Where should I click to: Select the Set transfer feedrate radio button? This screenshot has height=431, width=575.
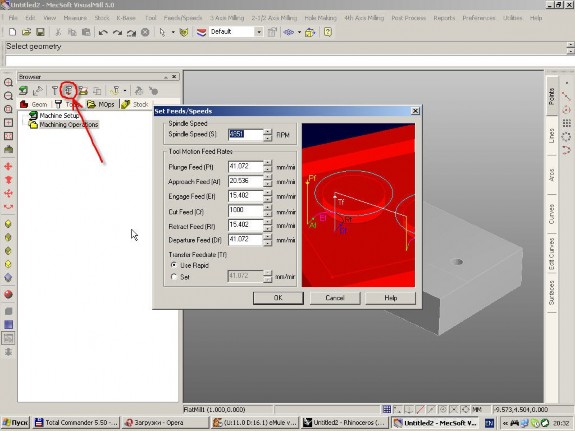pyautogui.click(x=174, y=277)
